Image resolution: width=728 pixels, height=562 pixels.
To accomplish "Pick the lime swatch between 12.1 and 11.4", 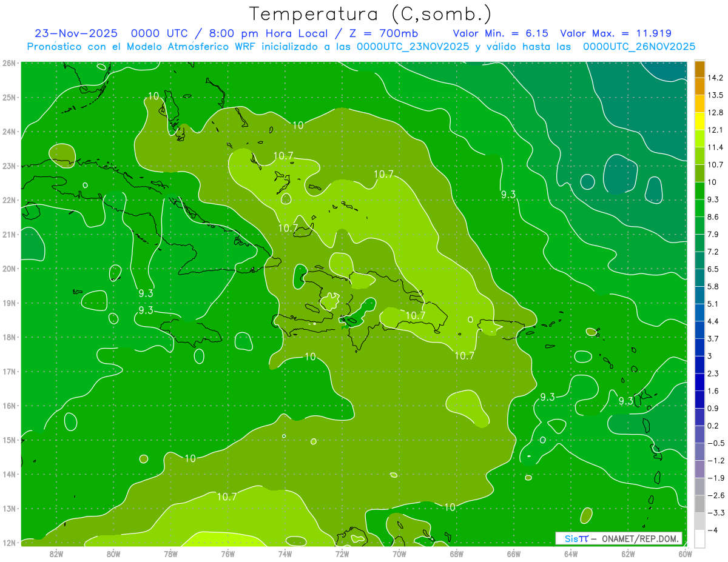I will click(x=699, y=139).
